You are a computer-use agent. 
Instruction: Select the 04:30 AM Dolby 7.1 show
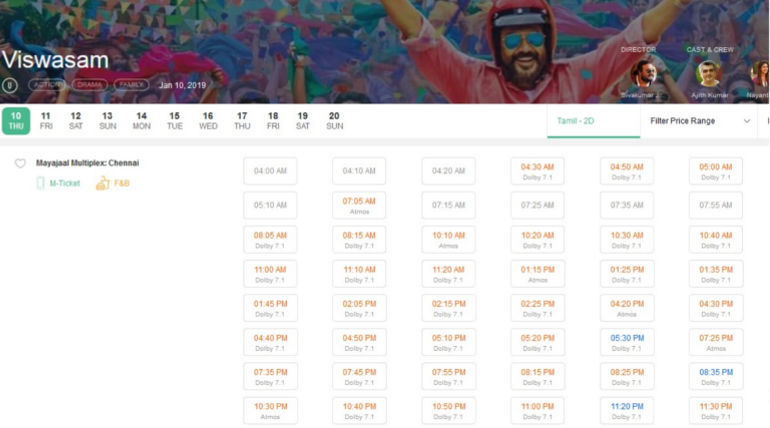[538, 171]
